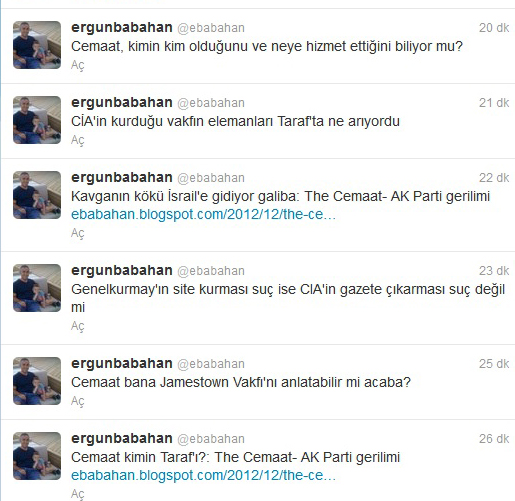
Task: Open profile picture on the 22 dk tweet
Action: click(x=37, y=195)
